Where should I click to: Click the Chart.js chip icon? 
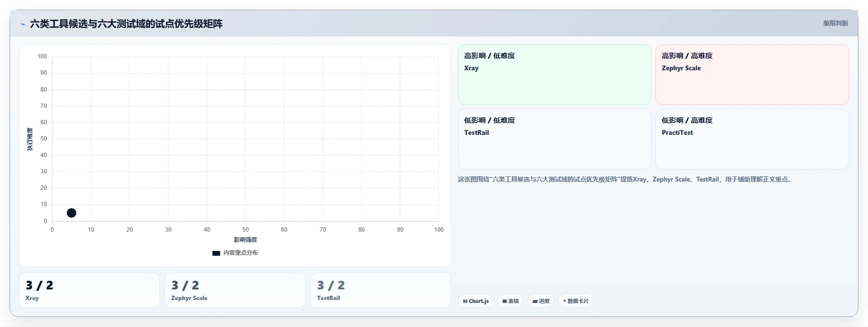pyautogui.click(x=465, y=301)
